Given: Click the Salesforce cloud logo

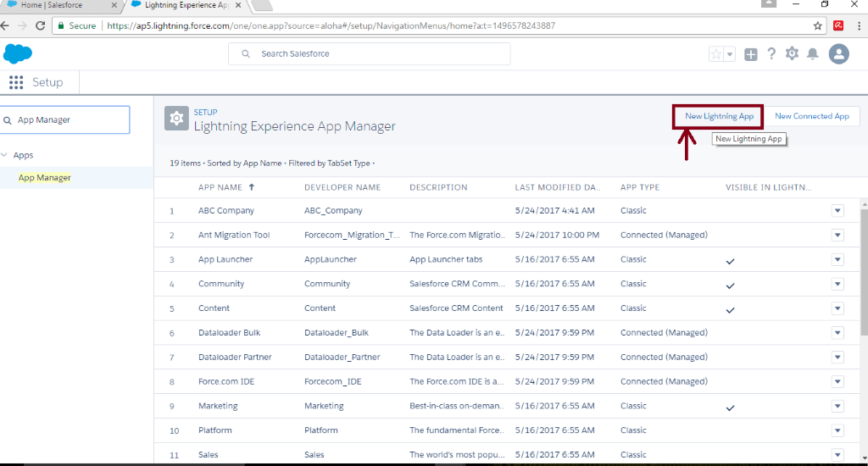Looking at the screenshot, I should pyautogui.click(x=18, y=53).
